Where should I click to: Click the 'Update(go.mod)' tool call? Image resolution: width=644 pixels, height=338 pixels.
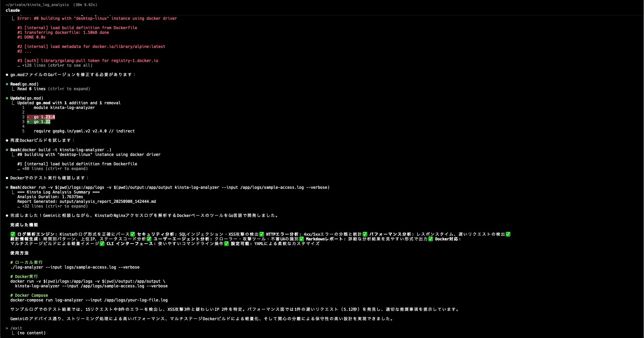tap(27, 98)
